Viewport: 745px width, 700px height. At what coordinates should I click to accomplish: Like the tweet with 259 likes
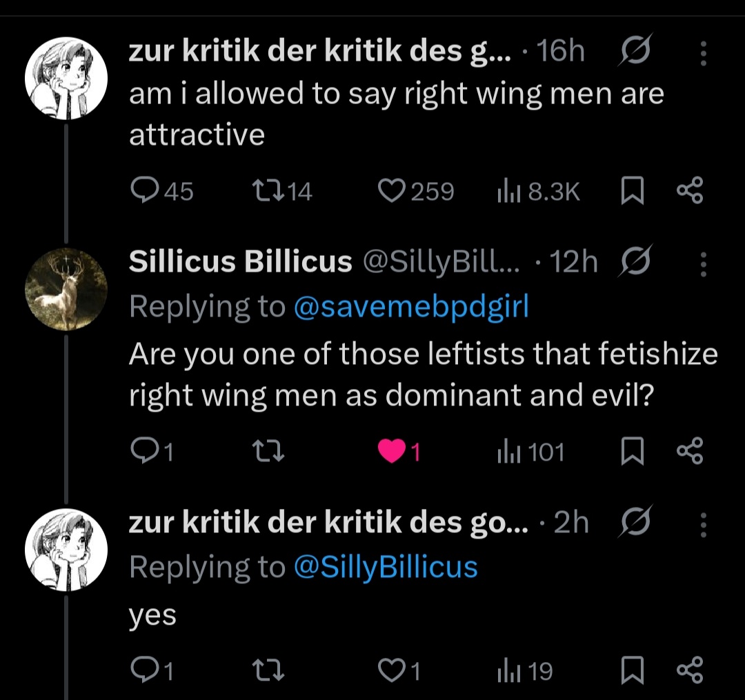tap(393, 191)
